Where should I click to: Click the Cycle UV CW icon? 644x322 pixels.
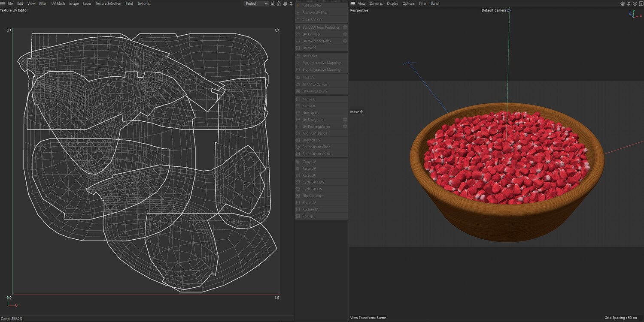[x=298, y=189]
